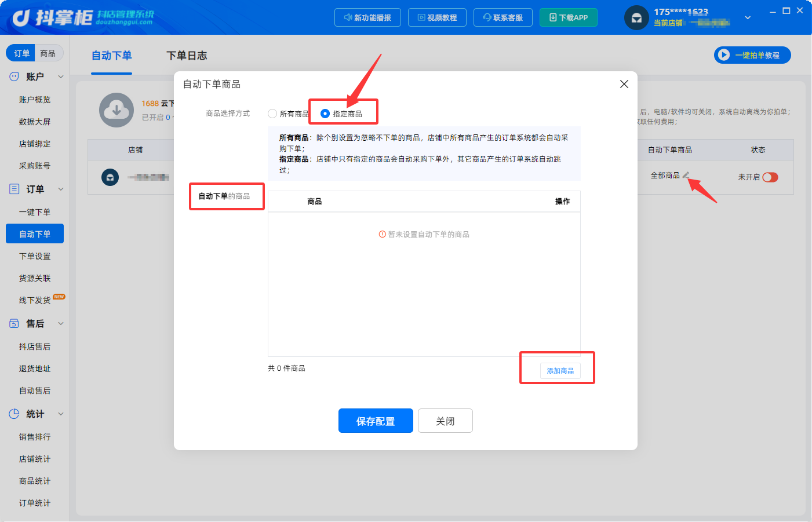Click the pencil edit icon next to 全部商品
Image resolution: width=812 pixels, height=522 pixels.
[x=686, y=175]
